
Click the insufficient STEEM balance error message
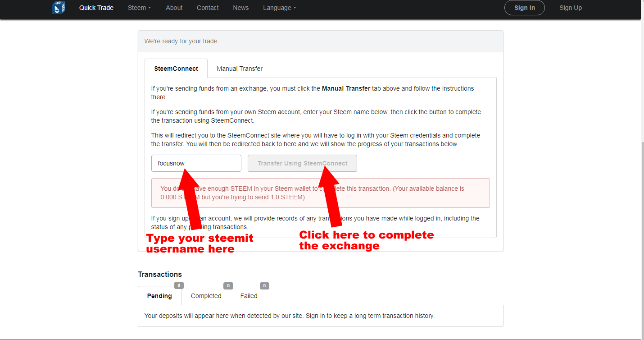tap(321, 193)
